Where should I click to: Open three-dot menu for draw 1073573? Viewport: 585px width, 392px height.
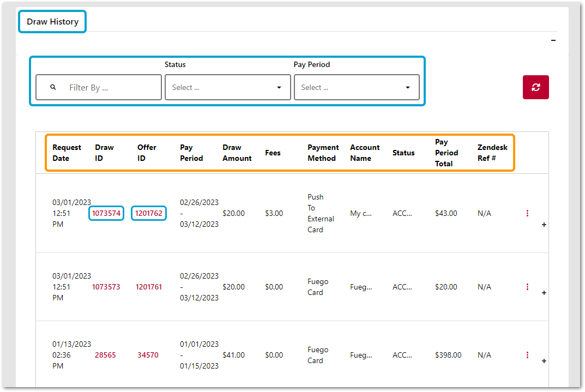coord(527,287)
